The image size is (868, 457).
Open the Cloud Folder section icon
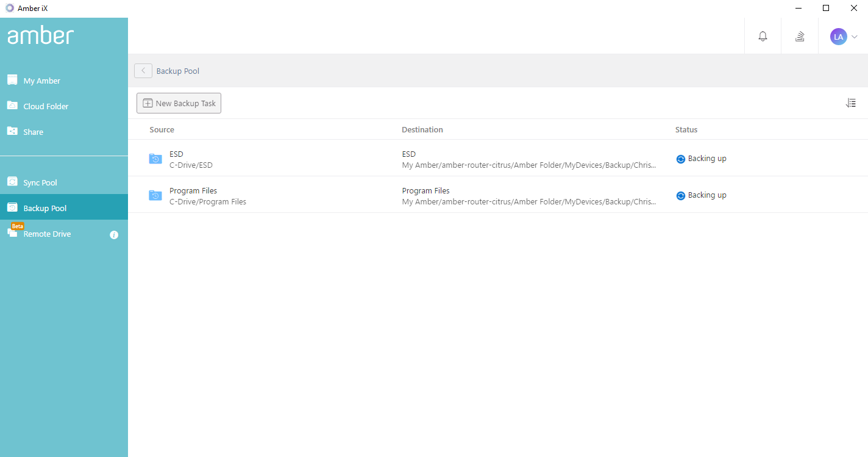tap(12, 105)
